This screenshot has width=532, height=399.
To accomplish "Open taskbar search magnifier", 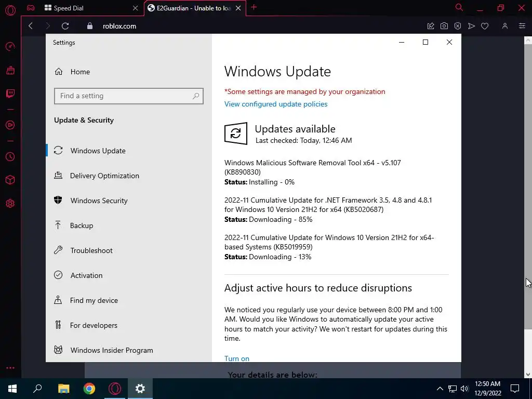I will 37,389.
